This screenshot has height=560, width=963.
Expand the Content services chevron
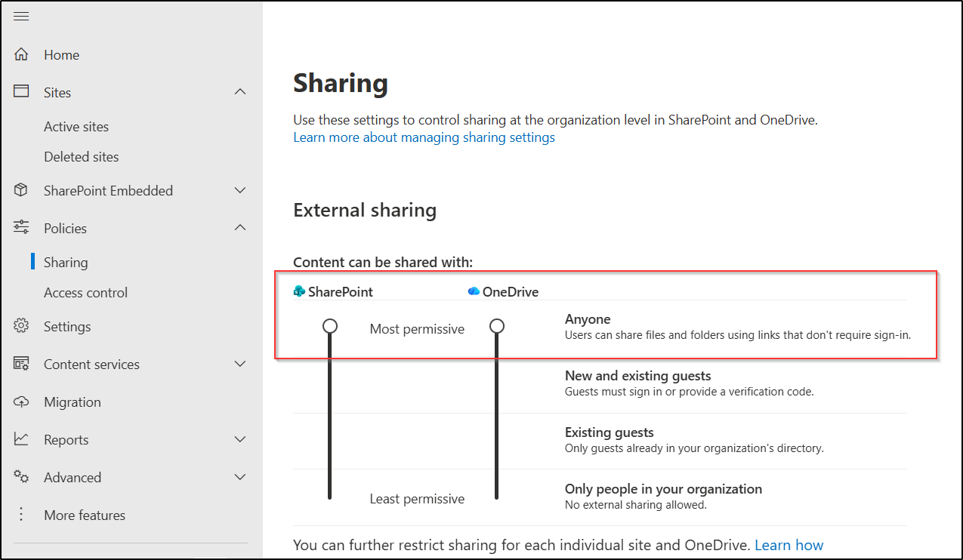(x=240, y=364)
